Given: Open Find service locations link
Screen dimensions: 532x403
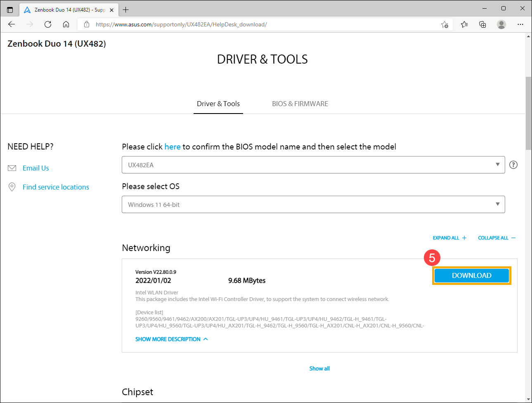Looking at the screenshot, I should tap(56, 187).
